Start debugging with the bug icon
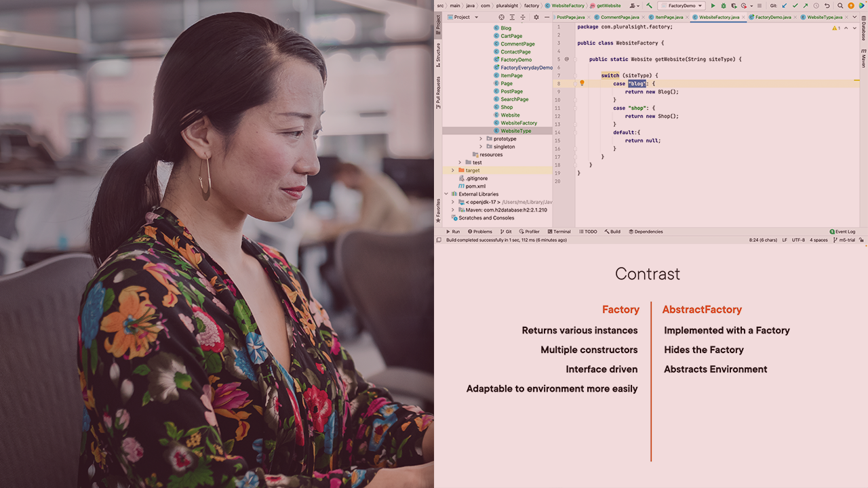Viewport: 868px width, 488px height. (x=724, y=5)
